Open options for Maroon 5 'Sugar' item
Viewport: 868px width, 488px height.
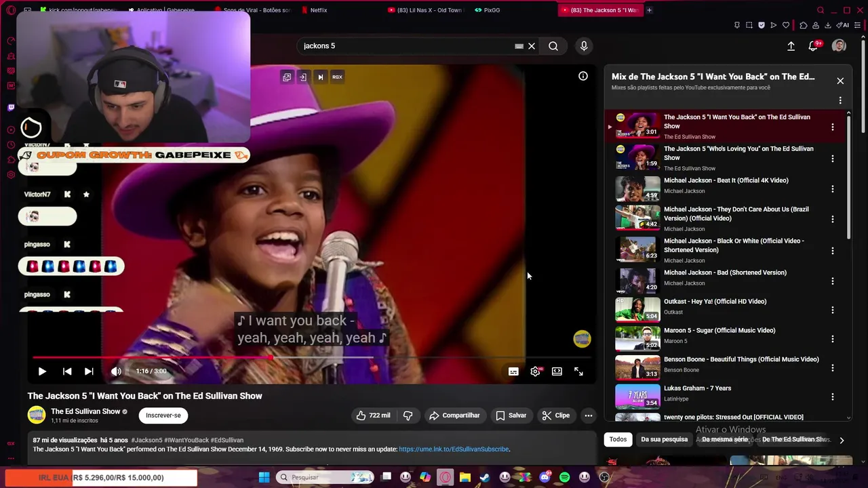(833, 339)
